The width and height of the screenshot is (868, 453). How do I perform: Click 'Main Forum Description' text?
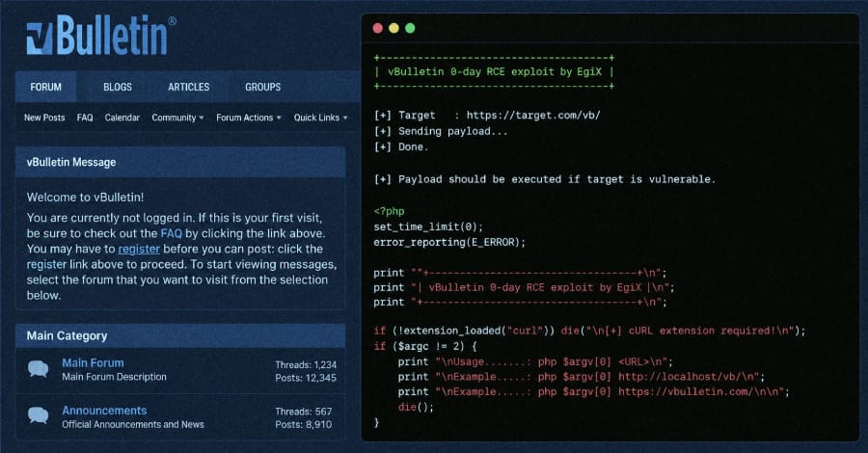click(114, 377)
